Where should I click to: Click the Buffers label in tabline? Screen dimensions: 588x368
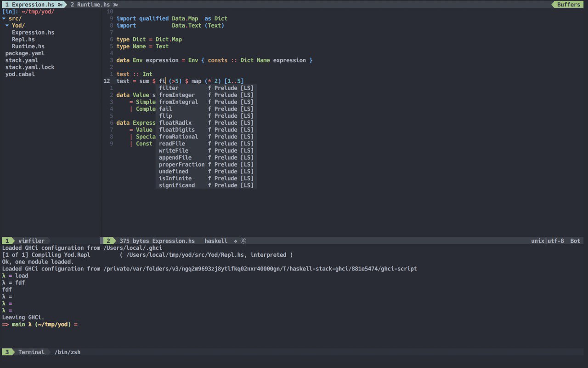568,5
